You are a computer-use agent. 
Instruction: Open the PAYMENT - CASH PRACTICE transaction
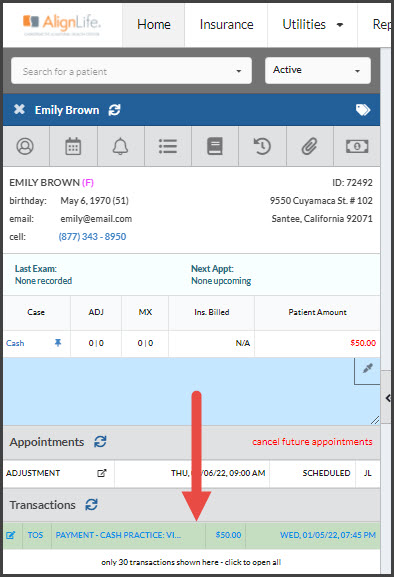118,535
